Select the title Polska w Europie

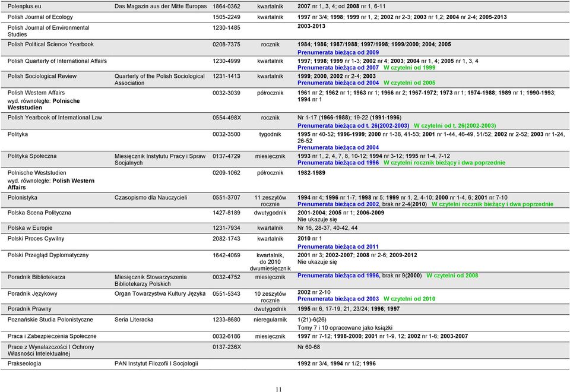(30, 228)
